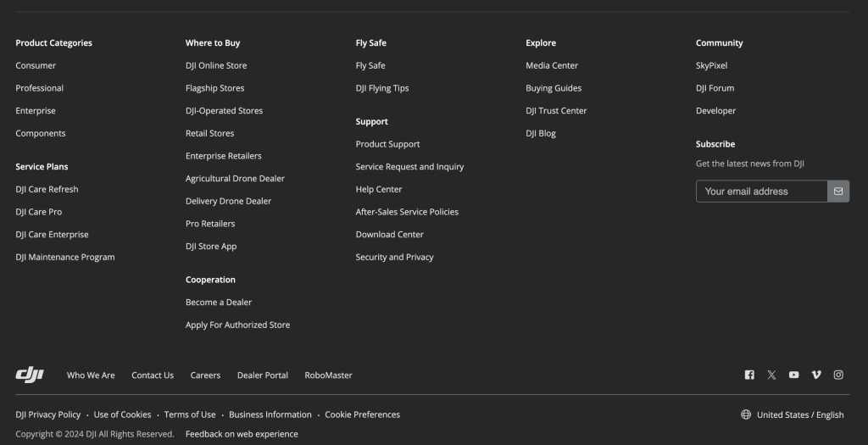Open DJI X (Twitter) icon
Viewport: 868px width, 445px height.
pos(771,375)
